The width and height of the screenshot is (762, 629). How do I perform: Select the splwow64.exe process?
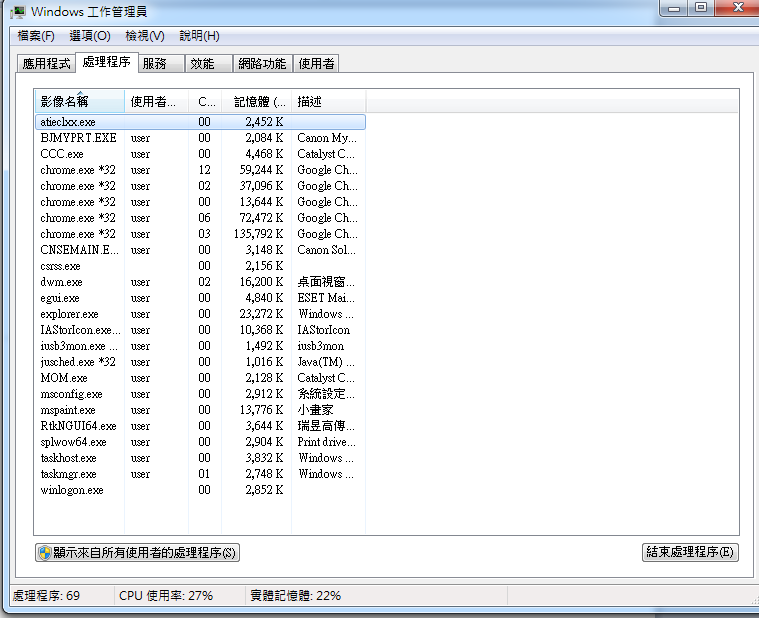point(200,443)
